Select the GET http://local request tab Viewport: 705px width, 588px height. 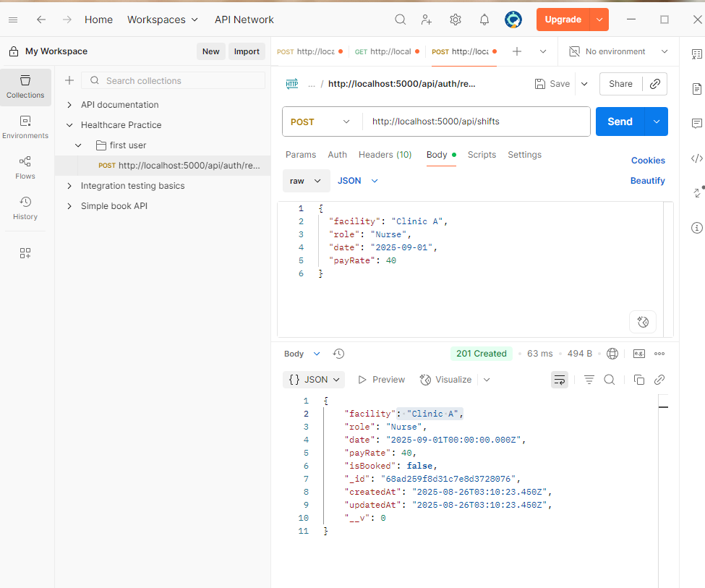tap(387, 52)
